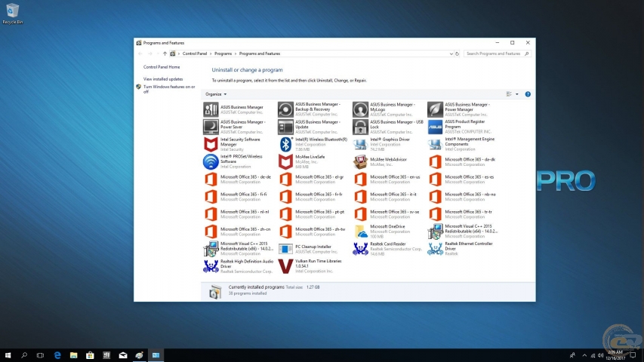Open the Microsoft Store taskbar icon

pyautogui.click(x=90, y=355)
